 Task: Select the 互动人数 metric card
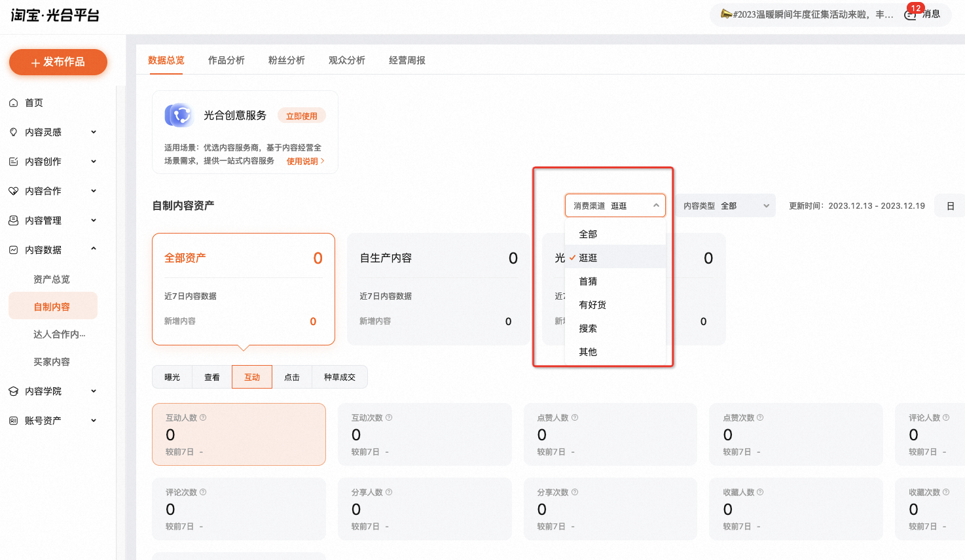(239, 434)
